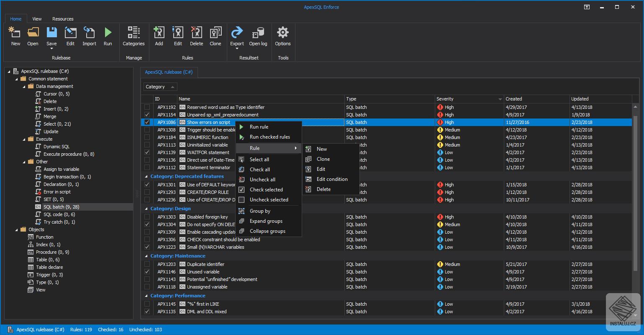Create a new rulebase with New icon
644x335 pixels.
(15, 36)
